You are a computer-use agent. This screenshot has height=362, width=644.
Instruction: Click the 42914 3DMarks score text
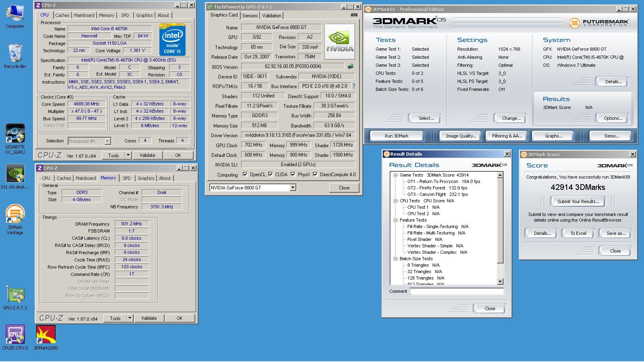(578, 187)
